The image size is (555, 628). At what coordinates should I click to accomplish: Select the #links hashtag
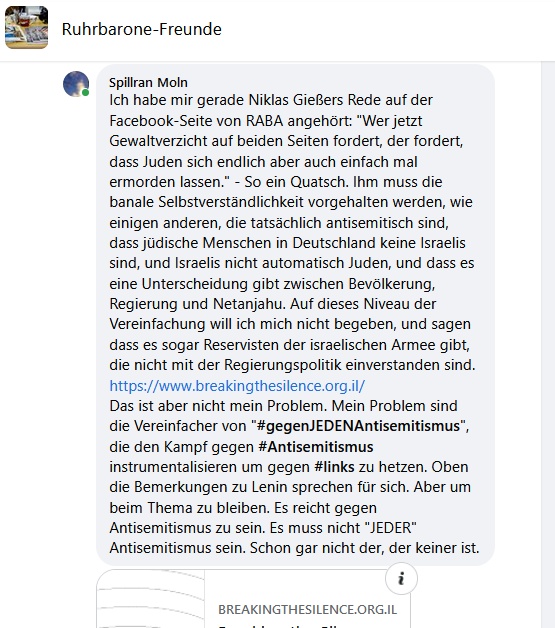(x=334, y=467)
